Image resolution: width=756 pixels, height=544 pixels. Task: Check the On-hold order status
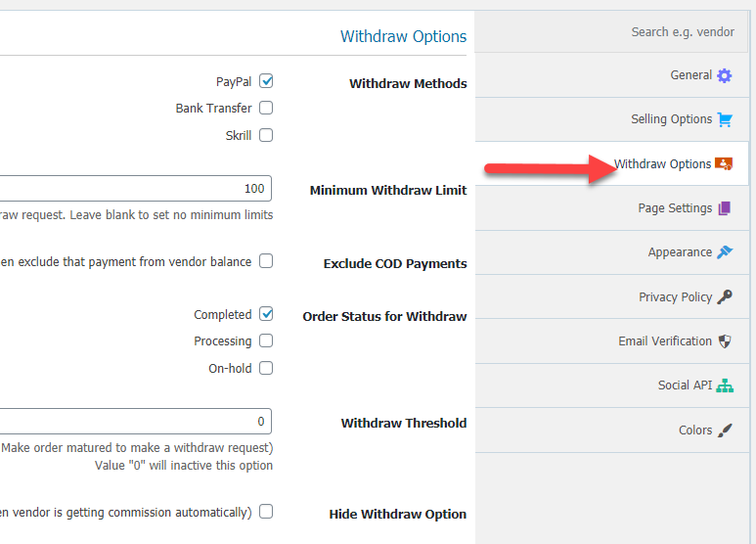266,368
